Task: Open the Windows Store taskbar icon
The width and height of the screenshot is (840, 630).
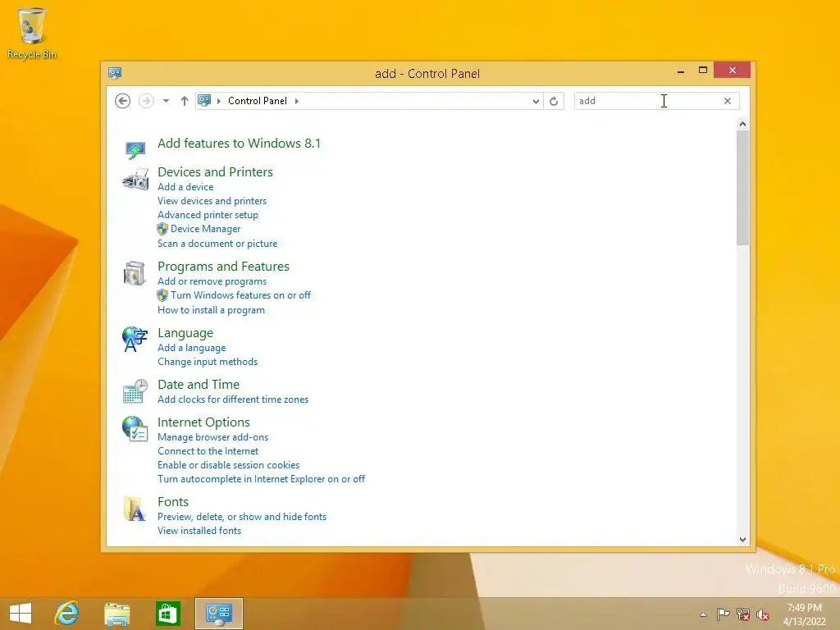Action: 167,614
